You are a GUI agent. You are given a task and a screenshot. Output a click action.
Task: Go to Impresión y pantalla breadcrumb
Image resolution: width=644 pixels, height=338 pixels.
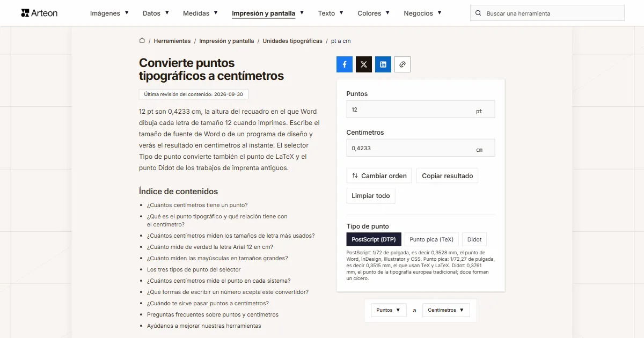pos(226,41)
